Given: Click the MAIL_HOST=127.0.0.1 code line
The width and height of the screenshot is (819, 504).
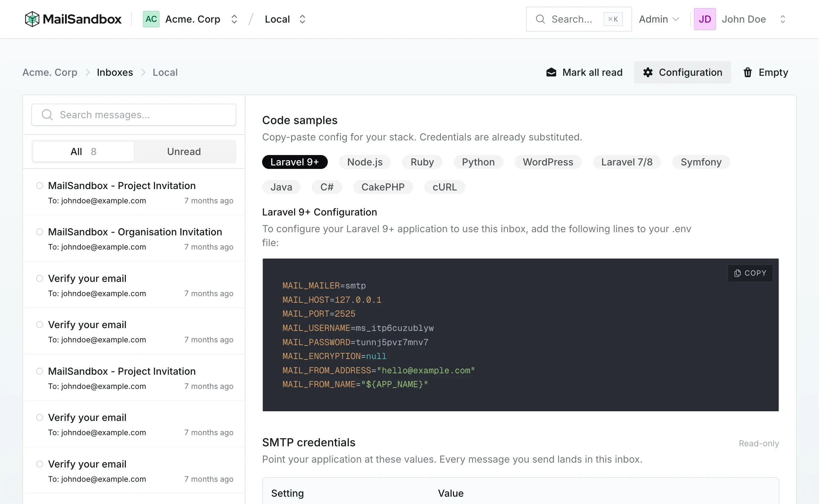Looking at the screenshot, I should 332,300.
